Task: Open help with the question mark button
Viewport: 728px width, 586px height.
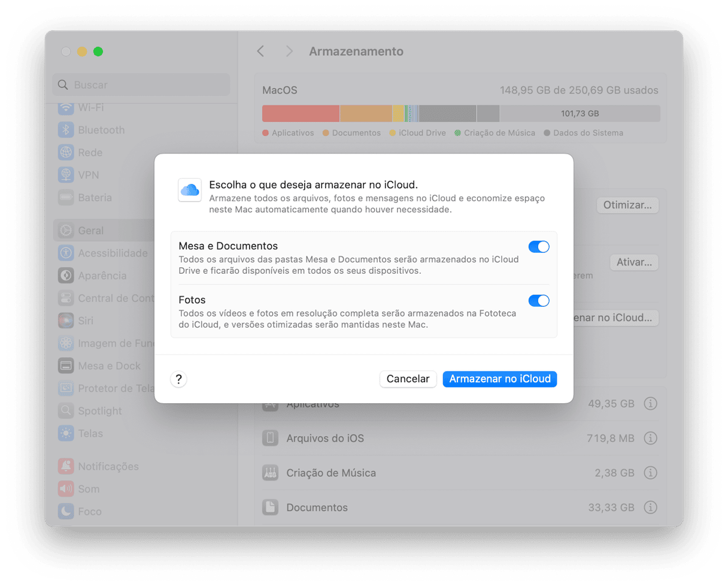Action: (178, 379)
